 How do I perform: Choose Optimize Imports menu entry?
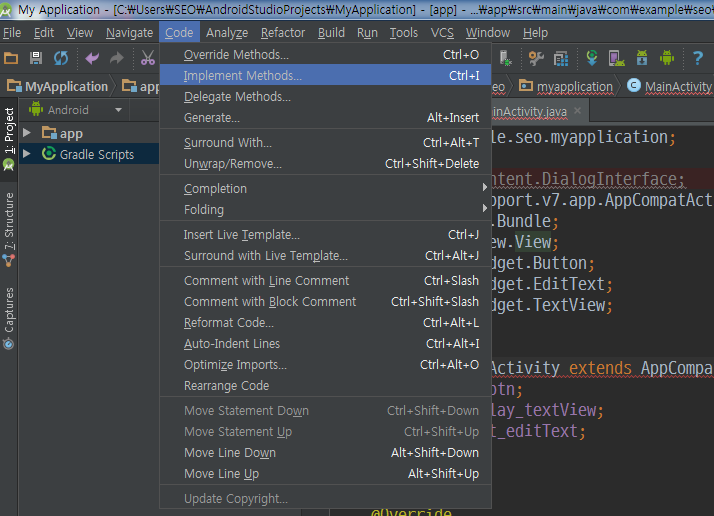point(325,364)
